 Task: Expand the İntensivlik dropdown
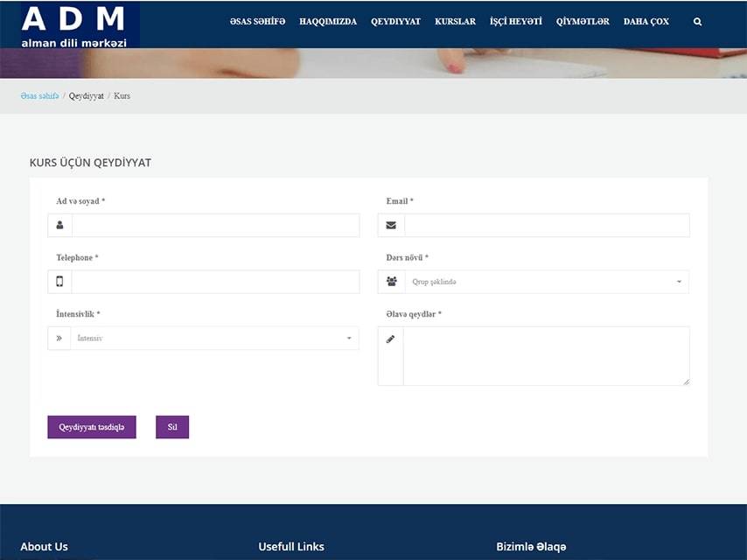(x=214, y=338)
